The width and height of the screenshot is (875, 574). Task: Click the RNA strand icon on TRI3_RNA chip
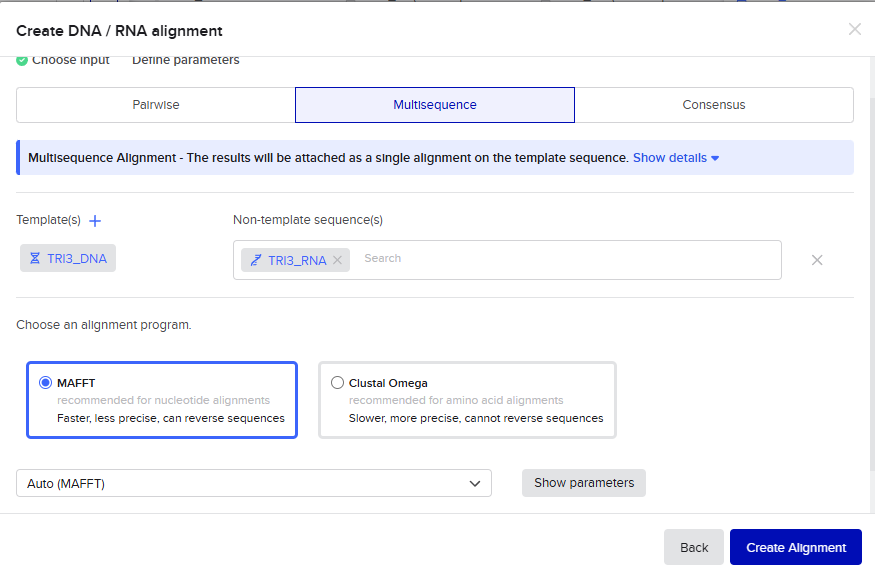click(x=256, y=260)
